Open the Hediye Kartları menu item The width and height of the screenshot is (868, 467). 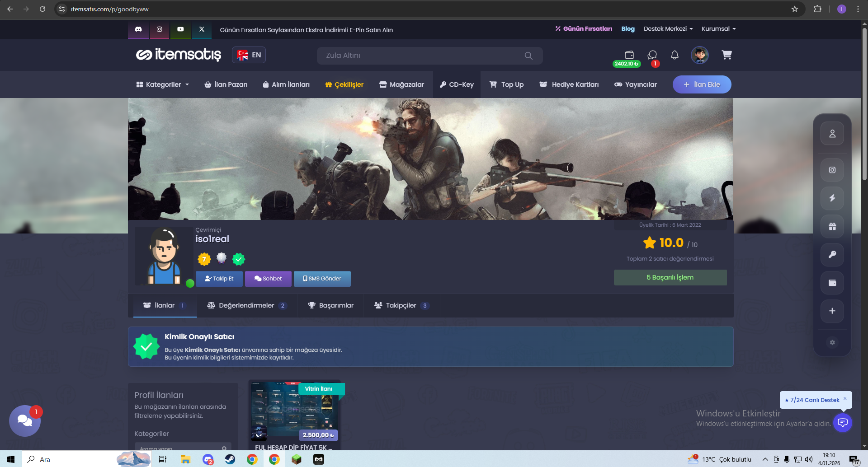[569, 84]
